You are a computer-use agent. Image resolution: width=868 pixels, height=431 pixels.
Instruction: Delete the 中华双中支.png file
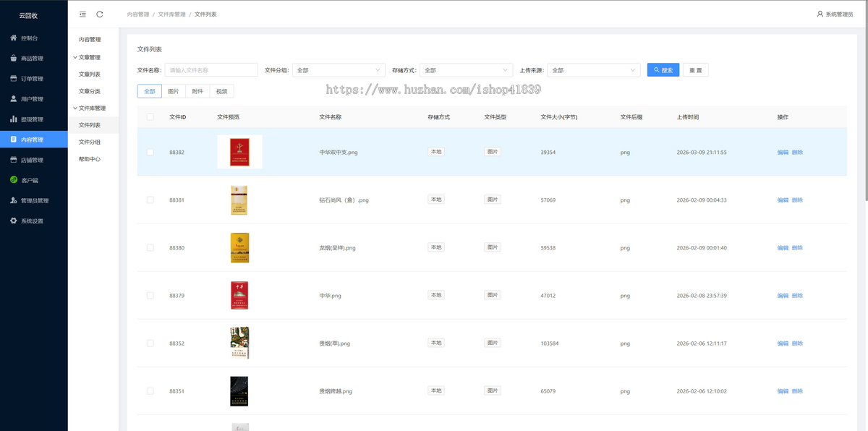point(797,152)
